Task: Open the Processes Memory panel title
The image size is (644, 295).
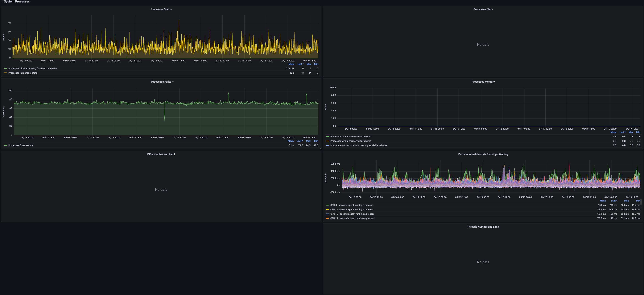Action: tap(483, 82)
